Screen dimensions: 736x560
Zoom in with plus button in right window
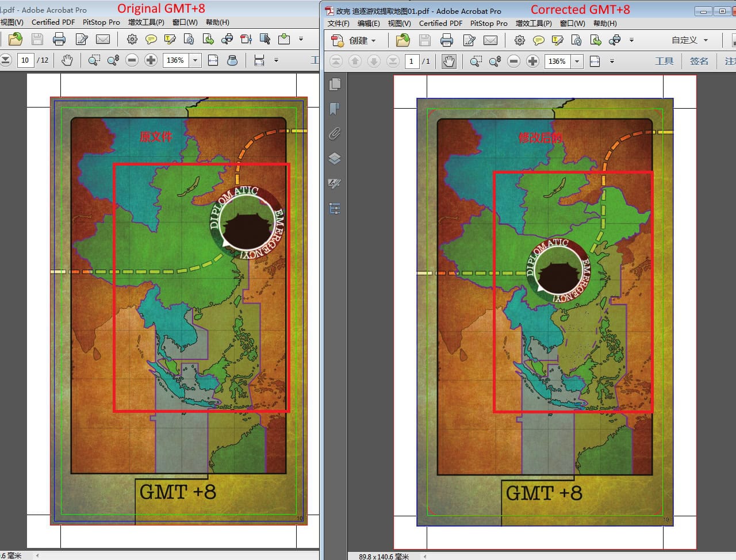click(x=533, y=61)
